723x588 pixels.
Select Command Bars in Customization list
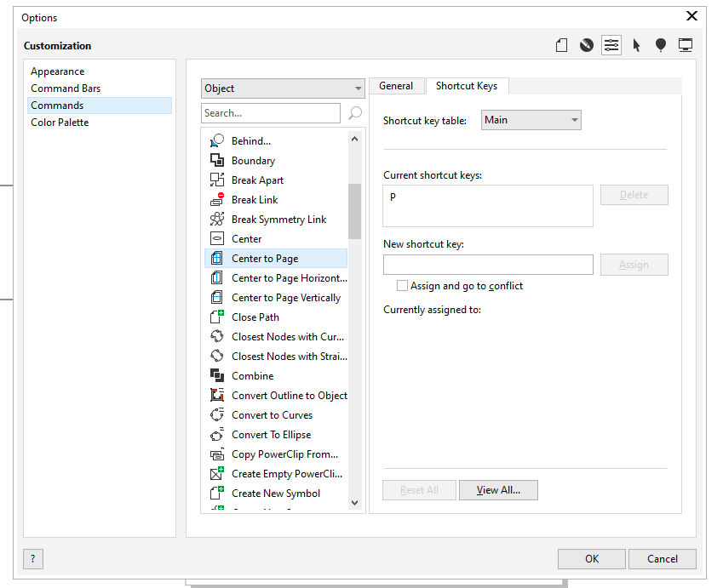pyautogui.click(x=66, y=88)
